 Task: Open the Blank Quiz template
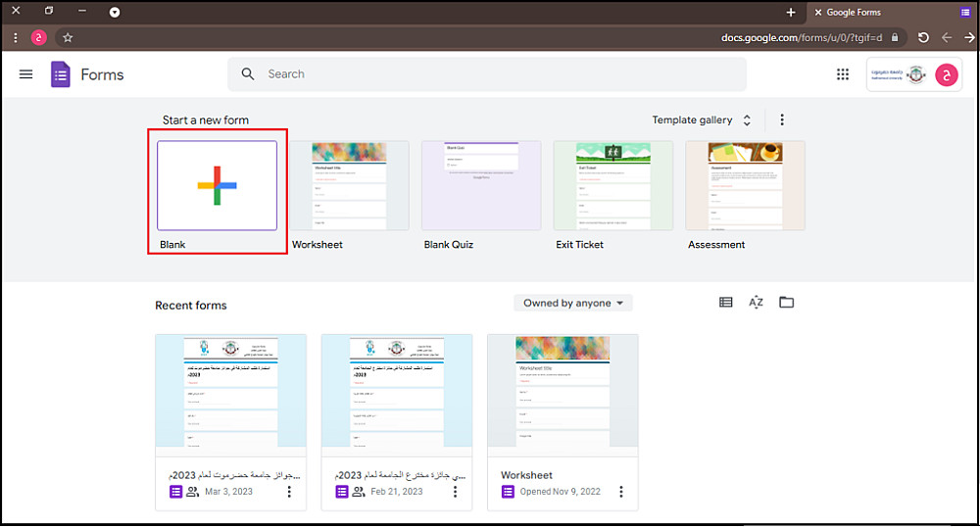pyautogui.click(x=481, y=185)
